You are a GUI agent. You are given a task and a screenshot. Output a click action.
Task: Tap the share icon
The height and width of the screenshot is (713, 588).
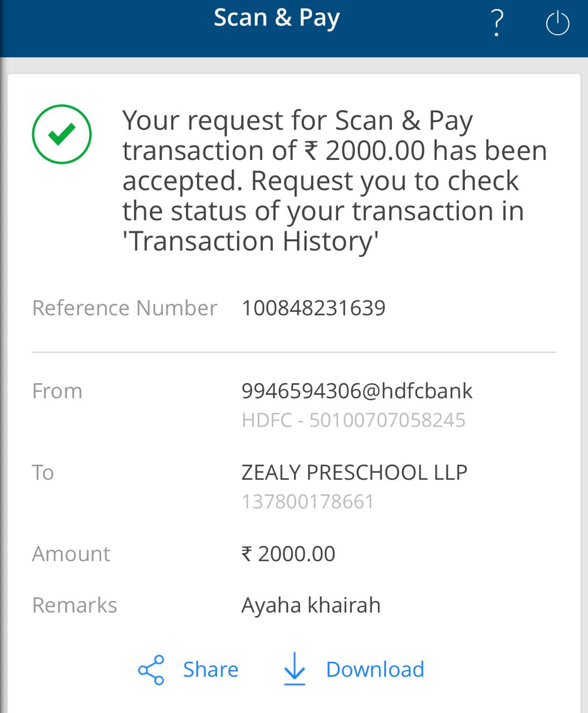click(151, 670)
